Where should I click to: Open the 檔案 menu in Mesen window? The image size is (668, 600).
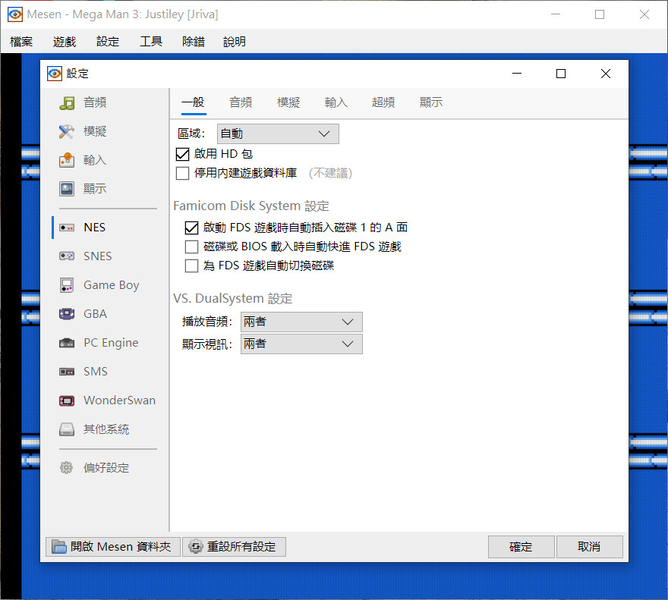pyautogui.click(x=21, y=42)
